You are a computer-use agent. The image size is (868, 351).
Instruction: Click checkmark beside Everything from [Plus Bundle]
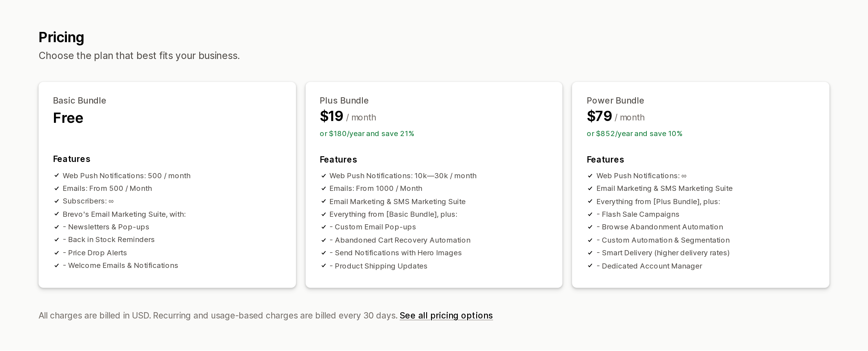coord(590,201)
